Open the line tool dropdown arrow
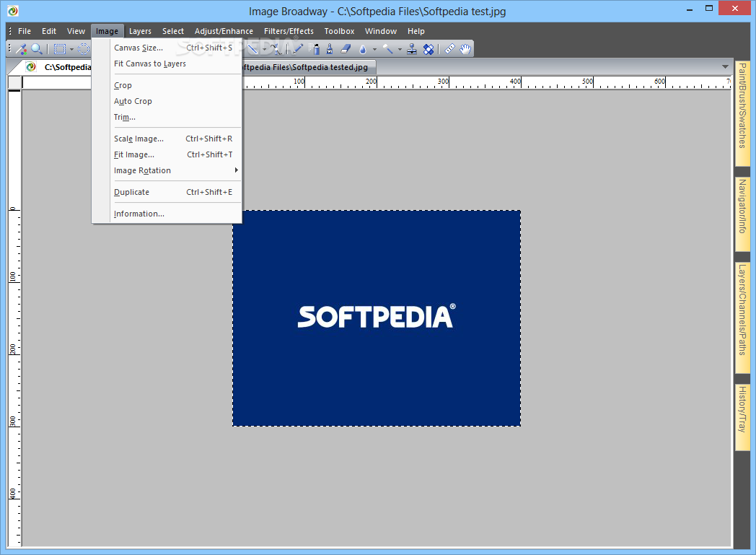Viewport: 756px width, 555px height. point(264,49)
